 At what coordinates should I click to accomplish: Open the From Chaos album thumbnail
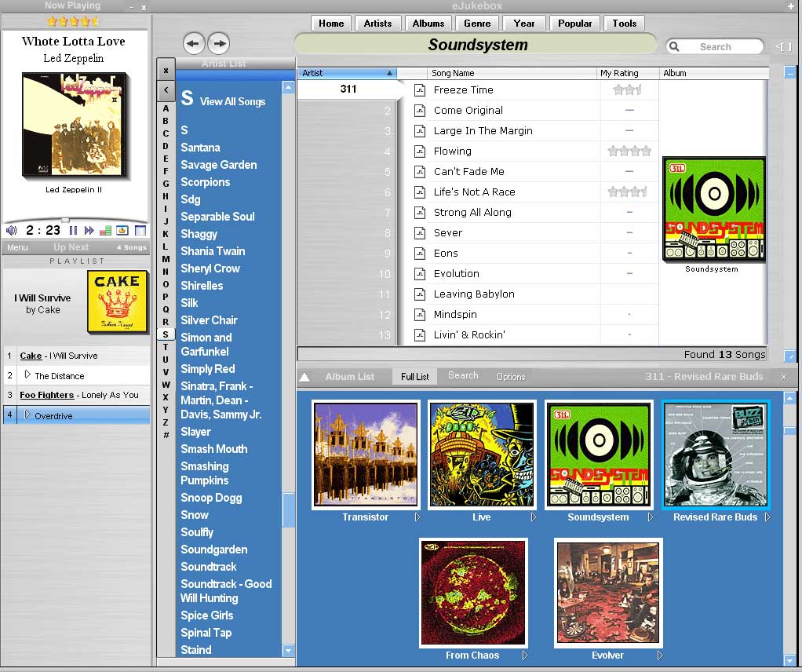pos(473,593)
